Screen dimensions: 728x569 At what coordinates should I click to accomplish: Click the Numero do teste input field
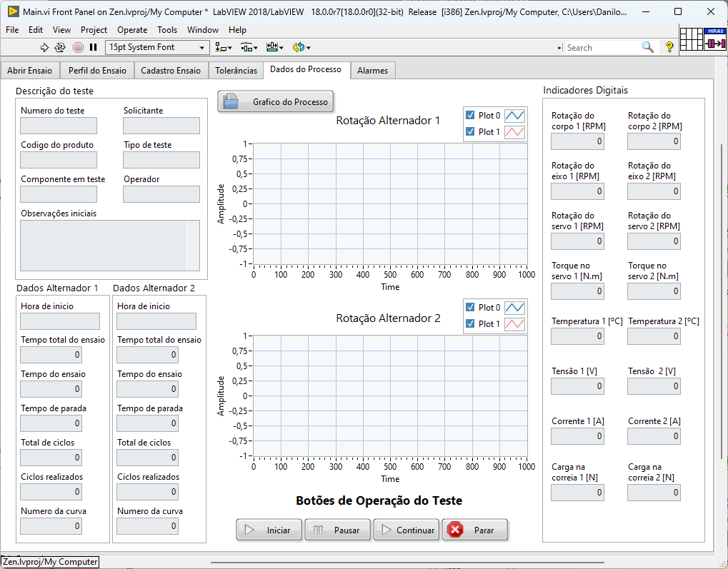[59, 126]
